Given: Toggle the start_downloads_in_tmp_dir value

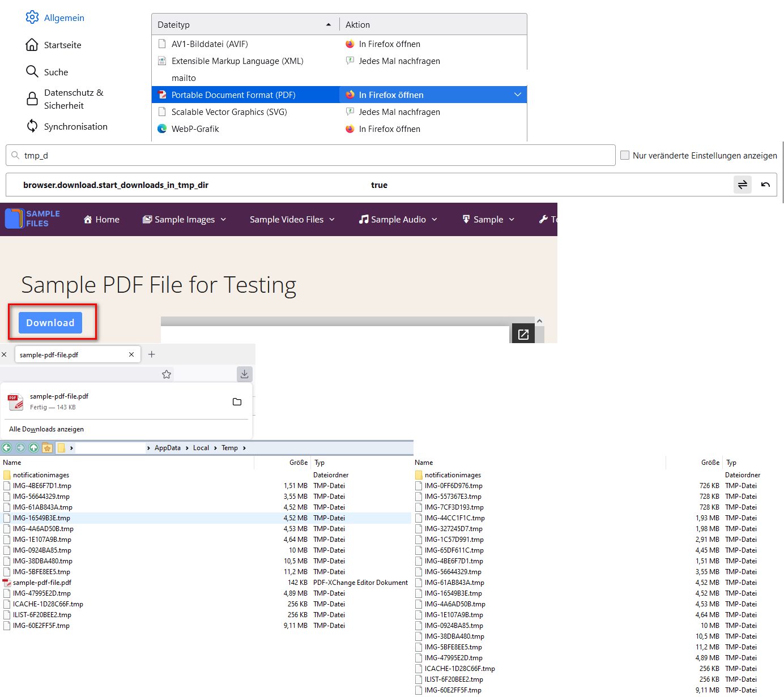Looking at the screenshot, I should tap(743, 185).
